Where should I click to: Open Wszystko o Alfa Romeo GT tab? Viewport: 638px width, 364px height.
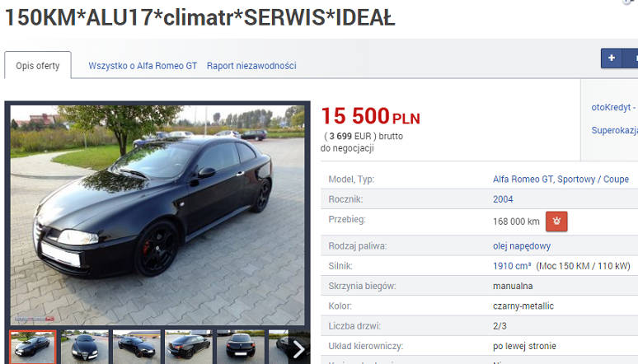pos(143,66)
